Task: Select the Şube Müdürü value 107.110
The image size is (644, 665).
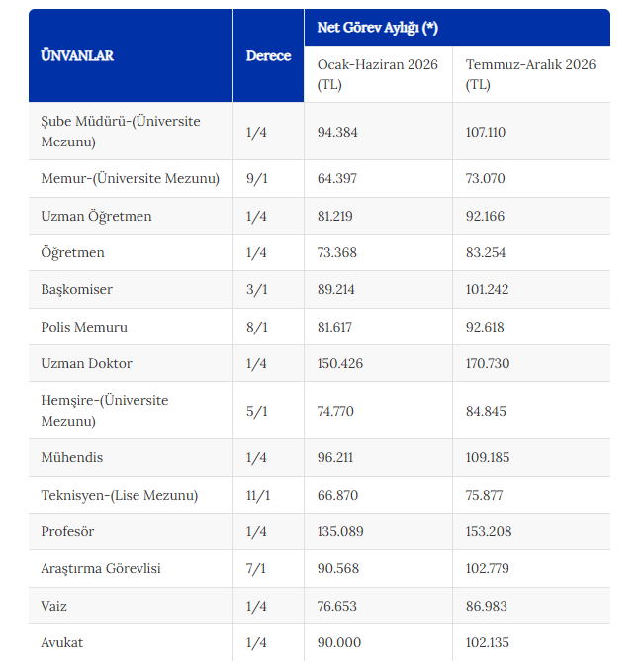Action: coord(486,132)
